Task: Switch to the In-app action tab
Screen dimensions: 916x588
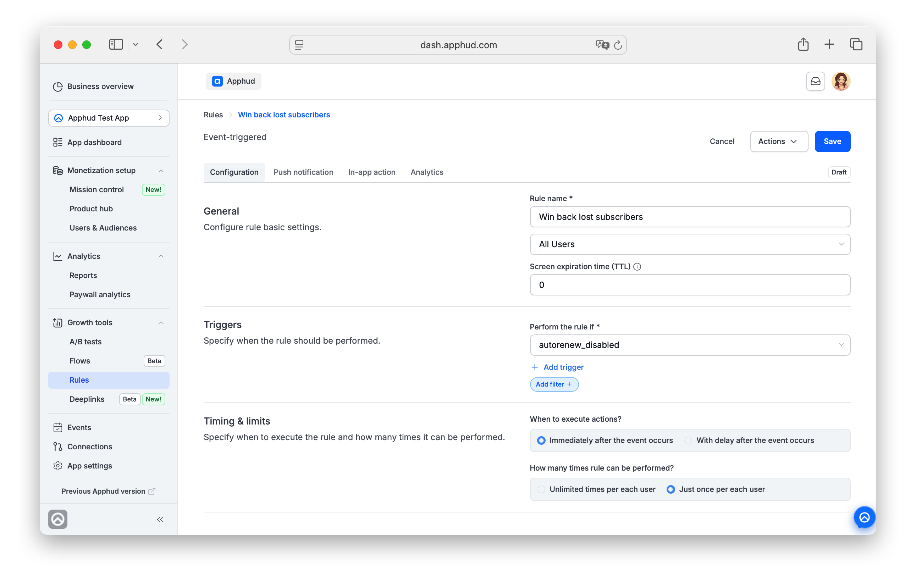Action: pyautogui.click(x=371, y=172)
